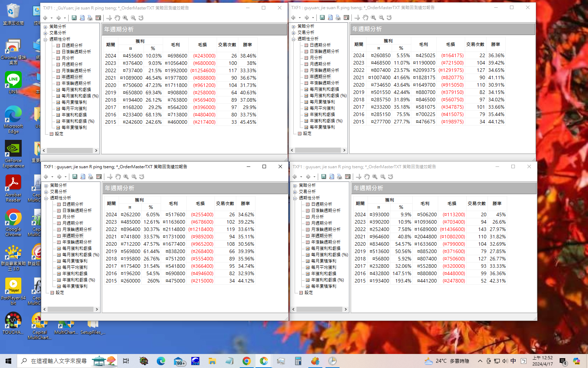Image resolution: width=588 pixels, height=368 pixels.
Task: Open print preview in bottom-left report window
Action: point(83,177)
